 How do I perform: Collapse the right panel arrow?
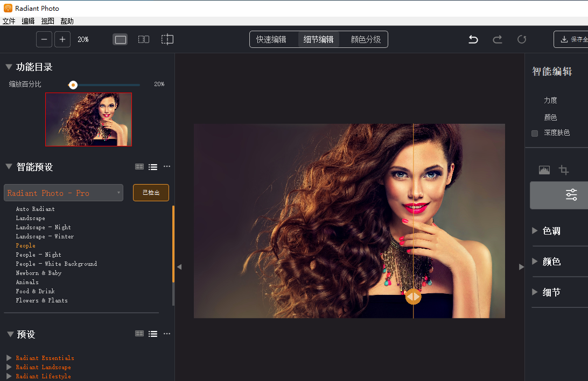click(x=521, y=267)
